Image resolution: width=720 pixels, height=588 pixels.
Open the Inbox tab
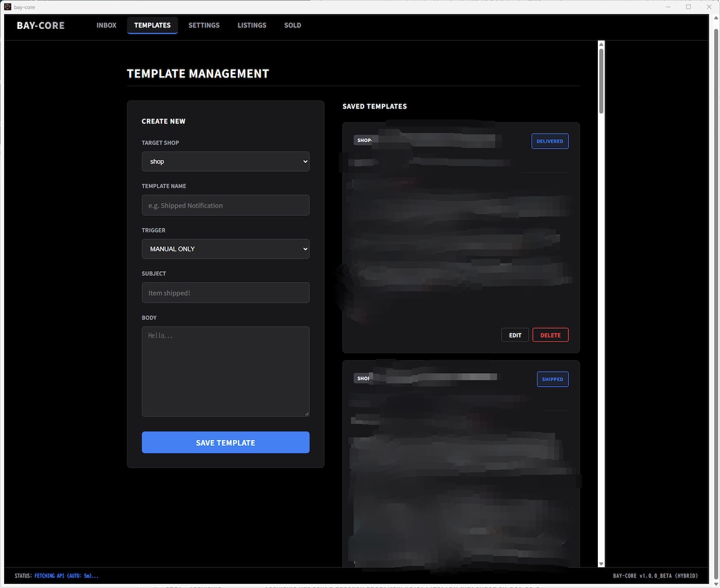point(106,25)
